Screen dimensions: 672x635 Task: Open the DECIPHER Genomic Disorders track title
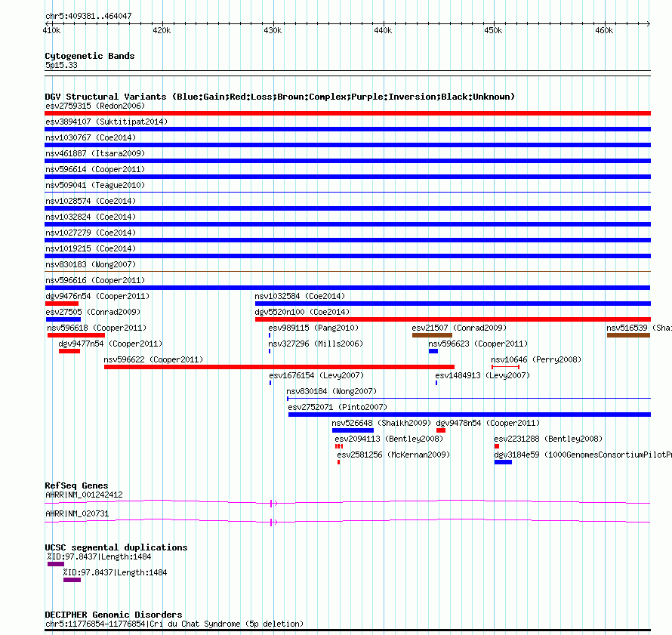tap(113, 615)
